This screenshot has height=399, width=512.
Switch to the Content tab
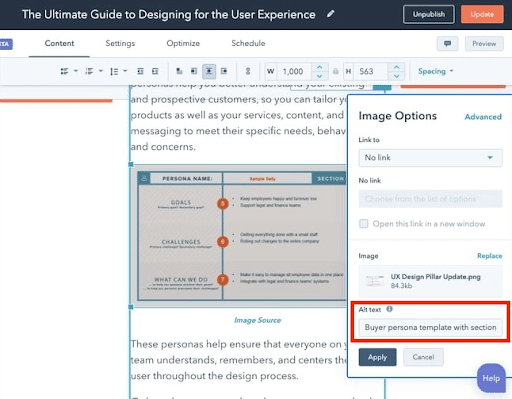(x=59, y=43)
